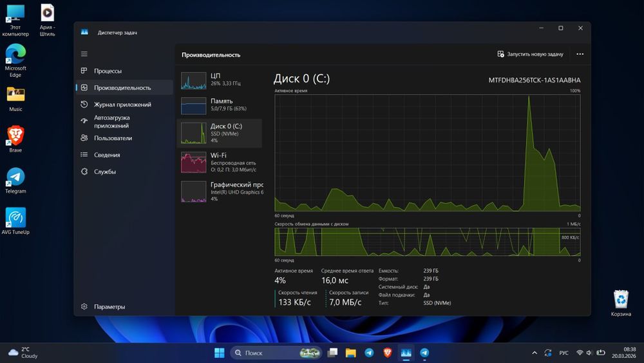644x363 pixels.
Task: Switch to Сведения page
Action: (x=124, y=155)
